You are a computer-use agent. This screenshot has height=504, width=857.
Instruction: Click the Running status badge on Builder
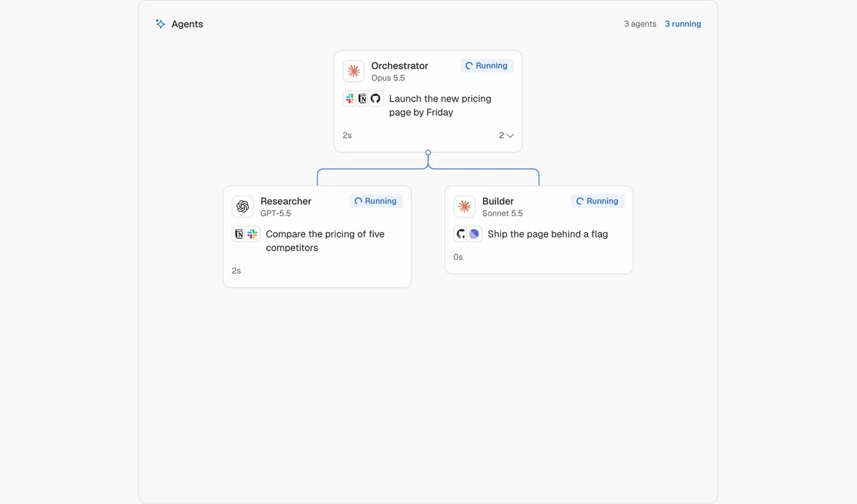[x=598, y=201]
